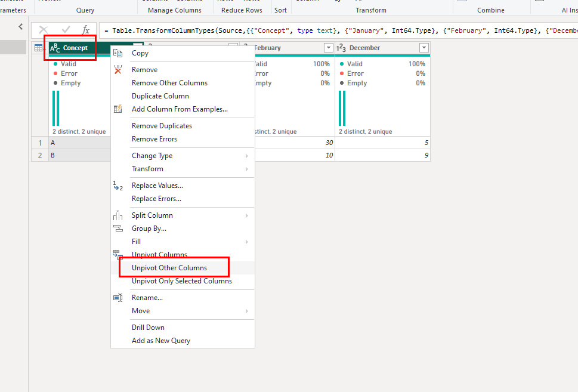The image size is (578, 392).
Task: Click cell B in Concept column
Action: 79,155
